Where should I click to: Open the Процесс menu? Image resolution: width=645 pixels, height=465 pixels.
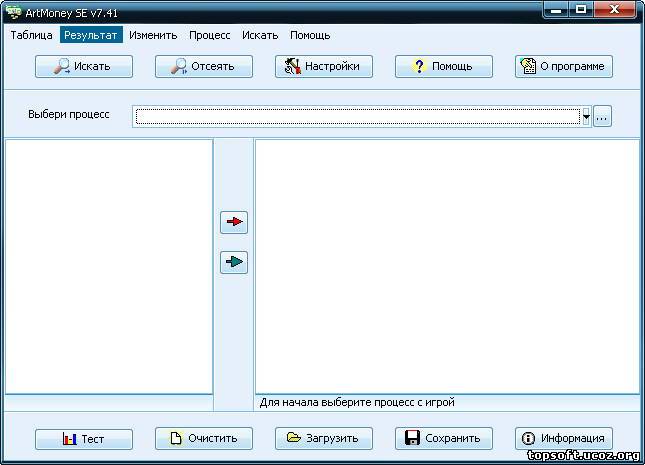coord(209,35)
